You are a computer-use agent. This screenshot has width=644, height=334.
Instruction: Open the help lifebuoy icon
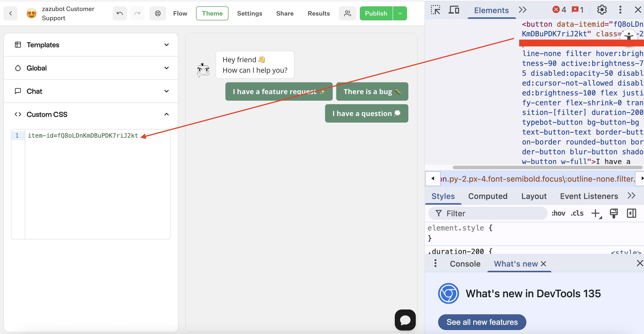[x=158, y=13]
